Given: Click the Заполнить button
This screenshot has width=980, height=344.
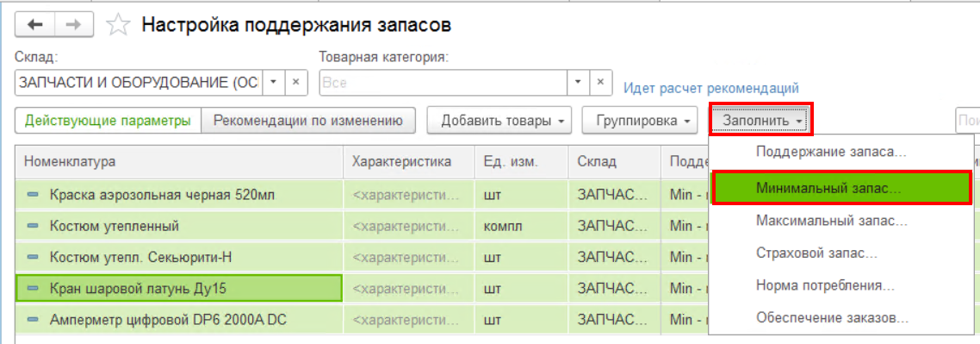Looking at the screenshot, I should (760, 120).
